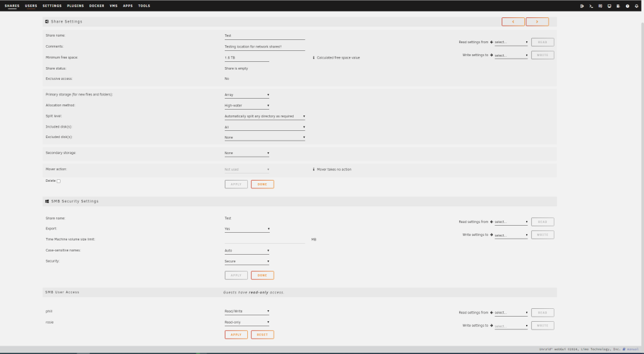The image size is (644, 354).
Task: Click Apply in SMB User Access
Action: 236,335
